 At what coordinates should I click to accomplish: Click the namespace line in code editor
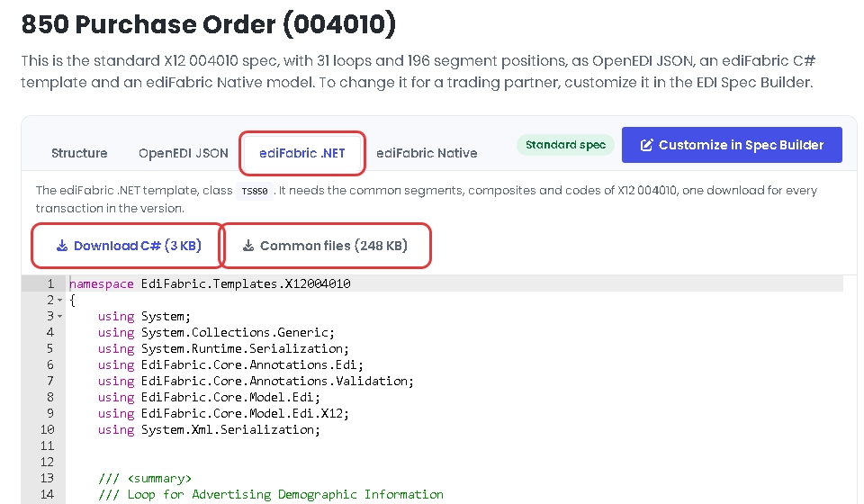(210, 283)
